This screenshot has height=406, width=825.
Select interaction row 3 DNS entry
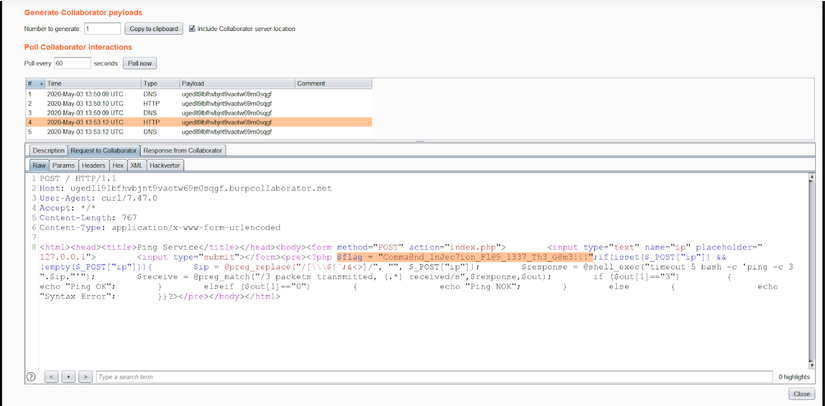point(199,113)
